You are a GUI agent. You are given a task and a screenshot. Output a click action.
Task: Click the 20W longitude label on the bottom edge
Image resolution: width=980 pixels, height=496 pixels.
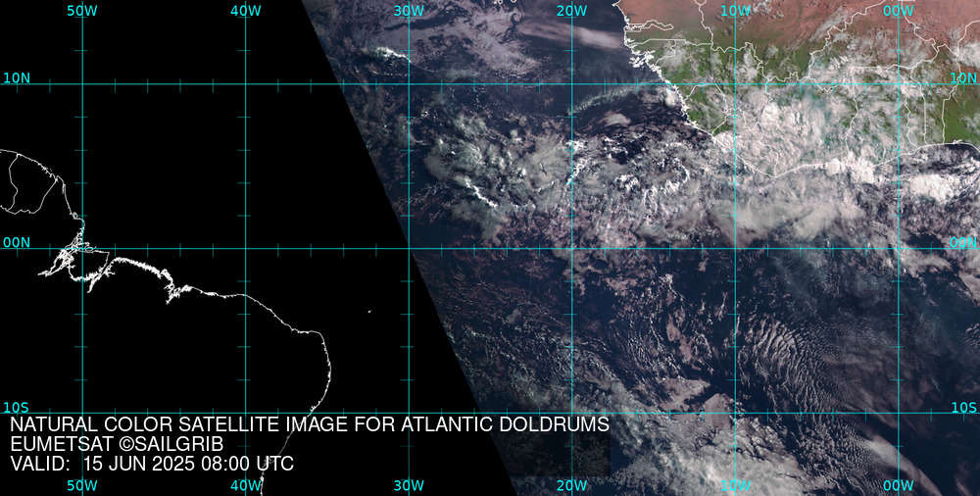(572, 485)
